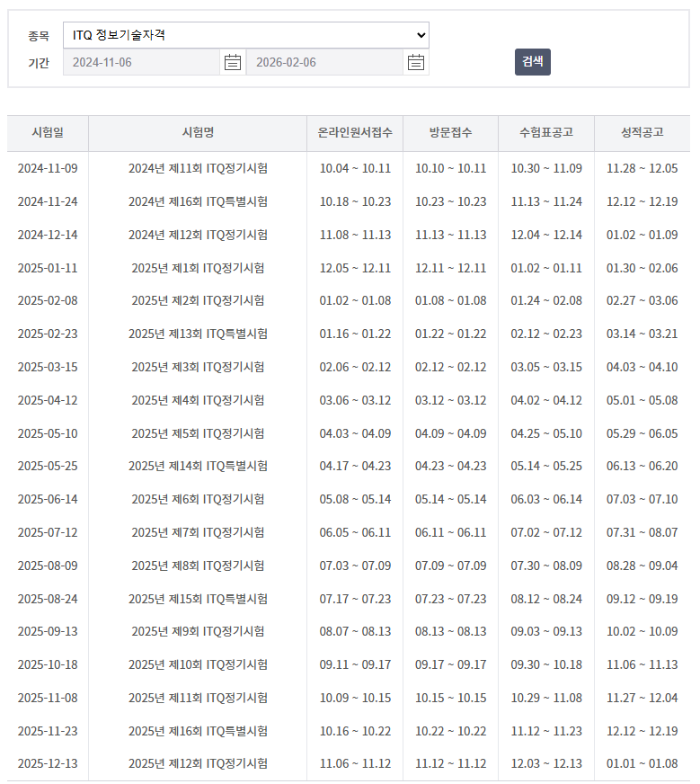This screenshot has height=784, width=700.
Task: Click exam date 2025-02-23
Action: pyautogui.click(x=48, y=334)
